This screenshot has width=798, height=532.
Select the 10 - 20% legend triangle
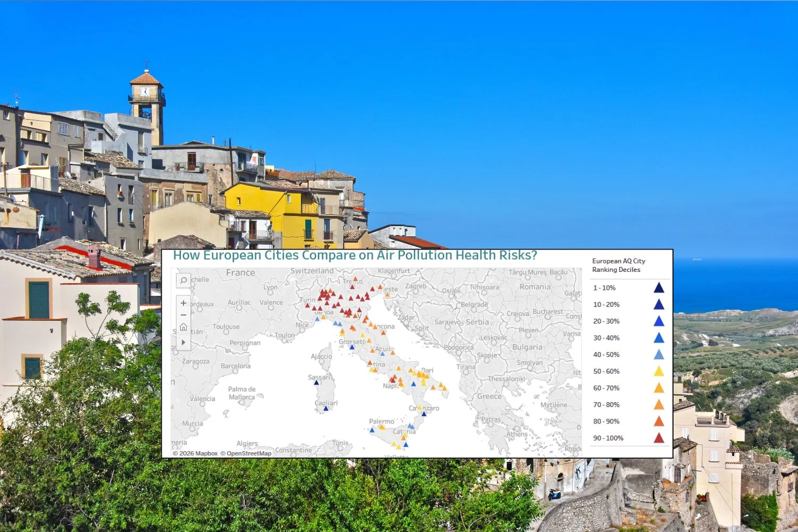(659, 304)
